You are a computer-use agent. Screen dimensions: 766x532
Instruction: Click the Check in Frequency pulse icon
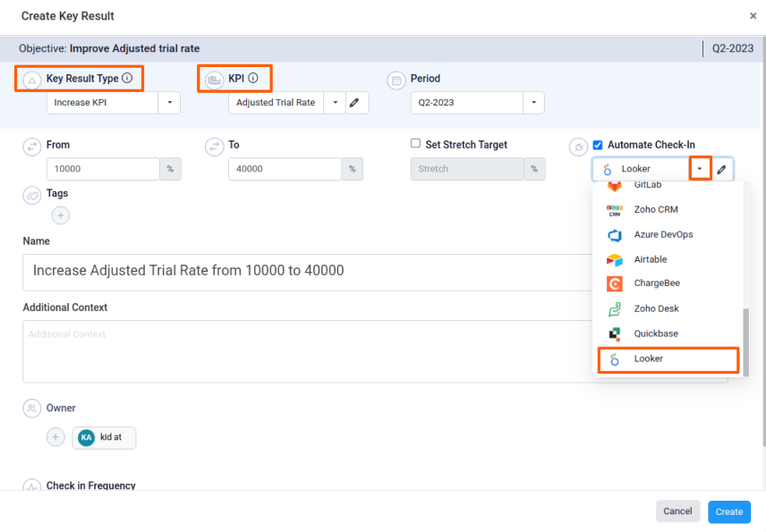pos(32,485)
